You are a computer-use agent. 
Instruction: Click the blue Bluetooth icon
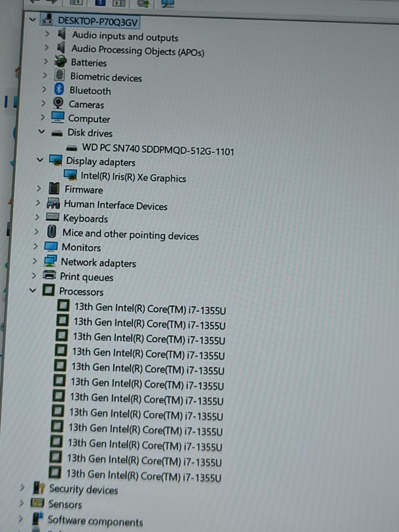pos(59,89)
